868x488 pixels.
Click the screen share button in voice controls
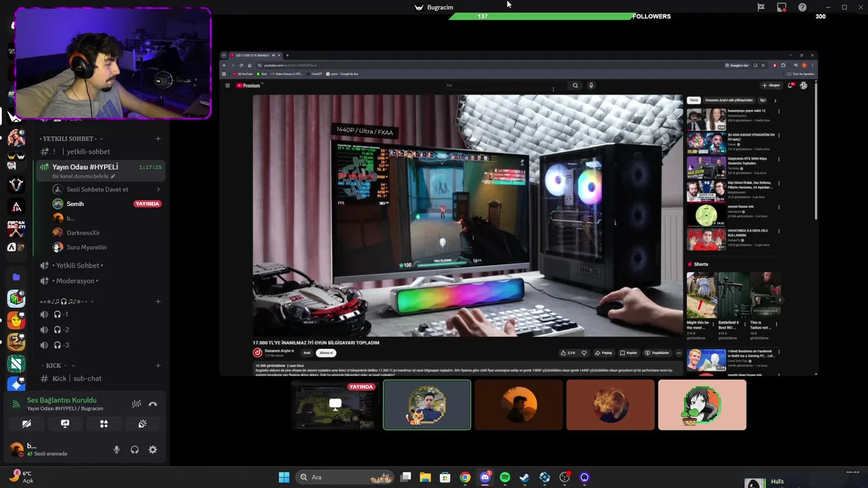coord(65,424)
